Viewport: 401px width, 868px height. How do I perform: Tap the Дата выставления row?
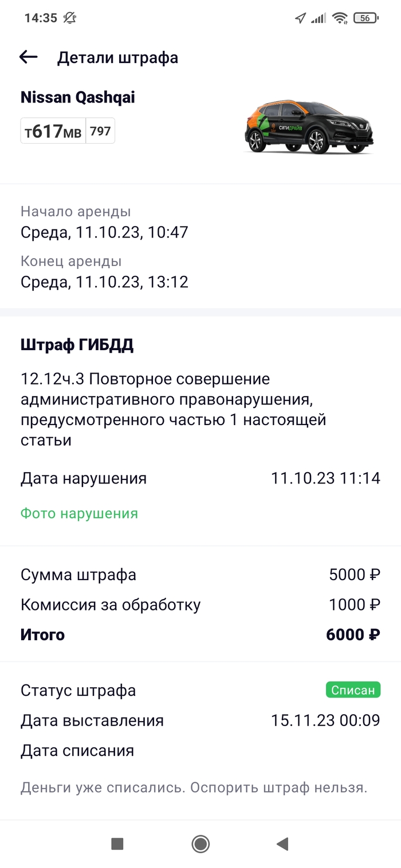click(x=200, y=720)
